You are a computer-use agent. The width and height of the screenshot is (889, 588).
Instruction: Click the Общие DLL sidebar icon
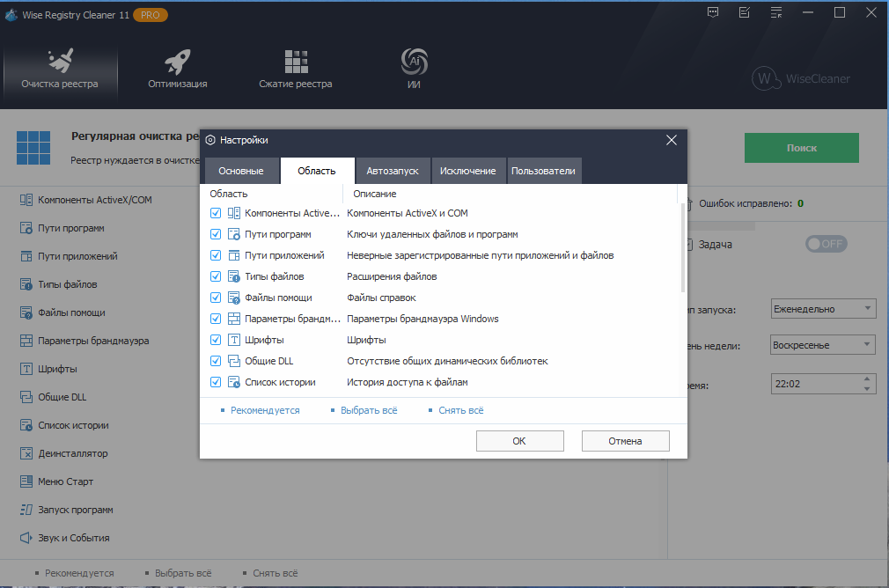point(26,397)
